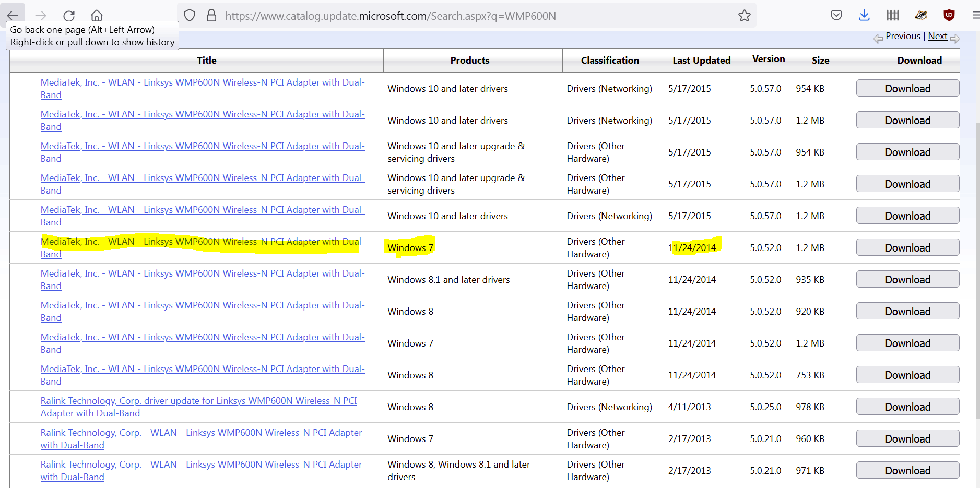Reload the current page
The image size is (980, 488).
69,16
